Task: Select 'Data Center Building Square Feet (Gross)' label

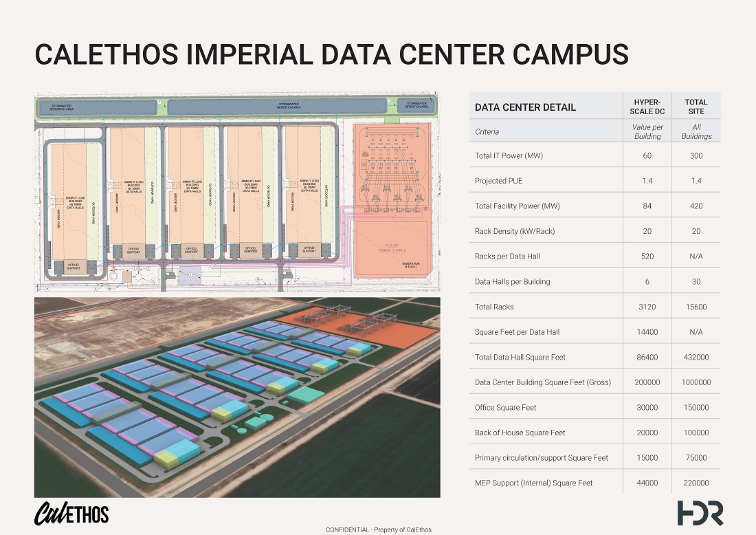Action: click(543, 382)
